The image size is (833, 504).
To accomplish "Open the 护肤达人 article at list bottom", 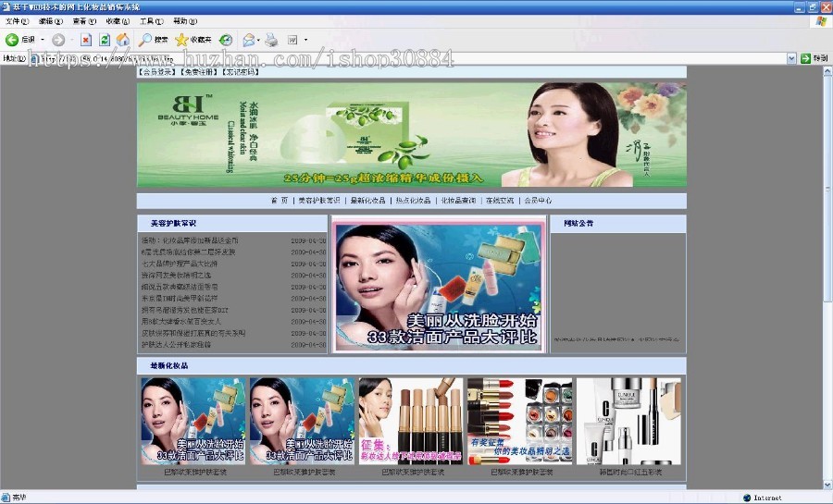I will click(x=176, y=345).
